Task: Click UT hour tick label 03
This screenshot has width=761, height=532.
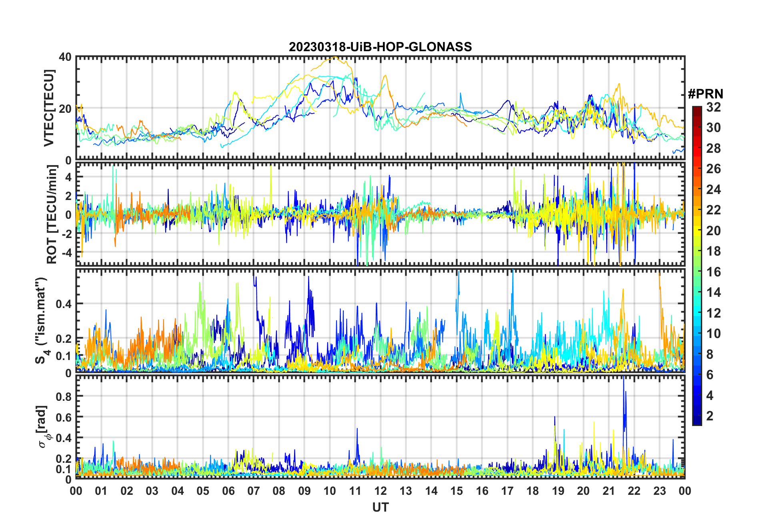Action: click(152, 491)
